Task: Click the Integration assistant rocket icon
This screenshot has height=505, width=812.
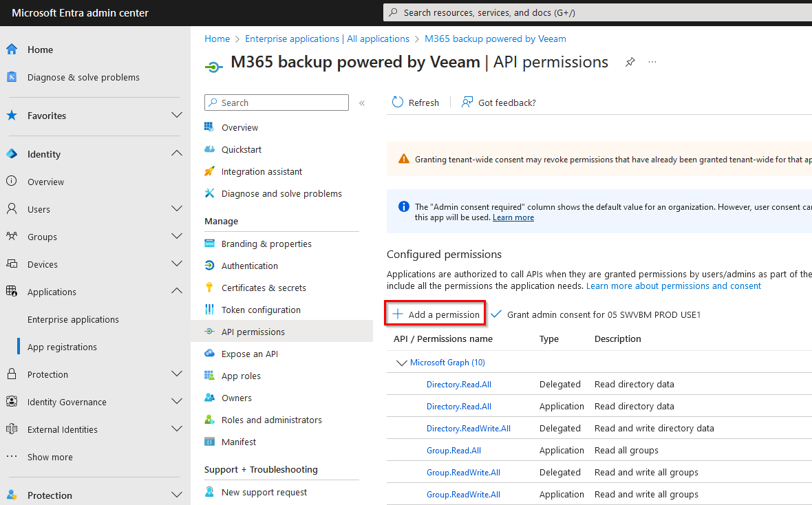Action: click(x=209, y=171)
